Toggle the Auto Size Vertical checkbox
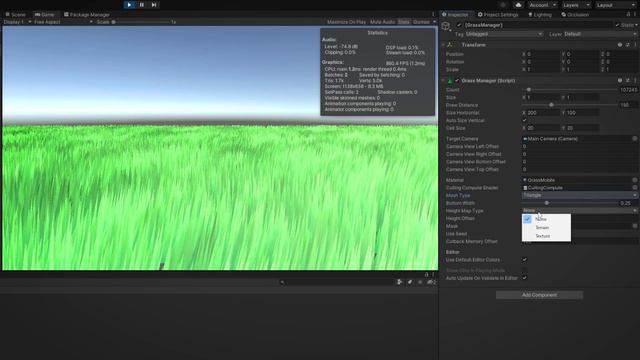This screenshot has height=360, width=640. tap(524, 120)
